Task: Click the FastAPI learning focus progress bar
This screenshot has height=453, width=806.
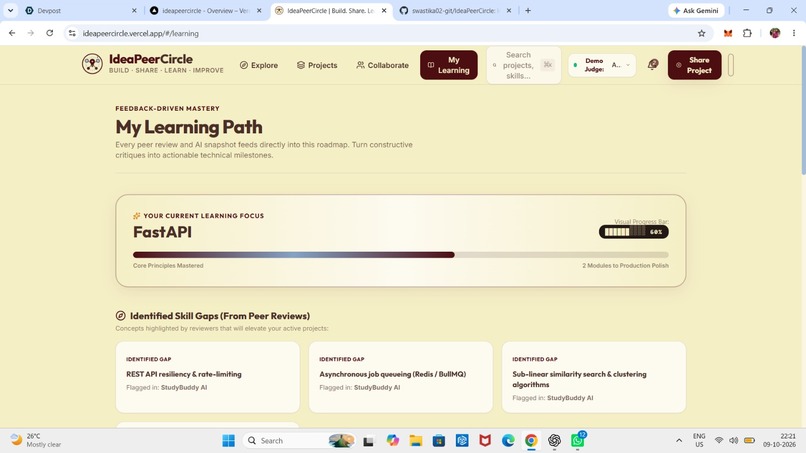Action: [400, 255]
